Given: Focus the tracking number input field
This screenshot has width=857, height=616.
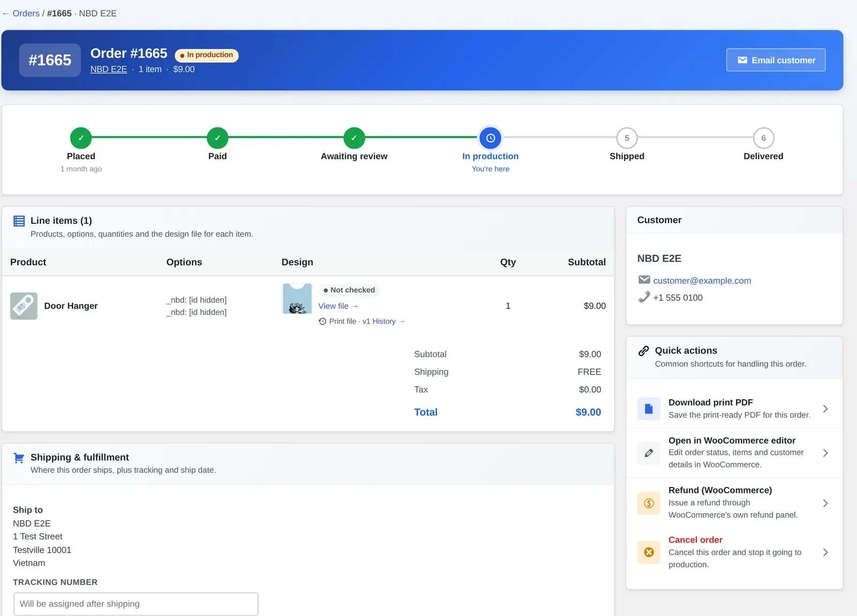Looking at the screenshot, I should (x=136, y=604).
